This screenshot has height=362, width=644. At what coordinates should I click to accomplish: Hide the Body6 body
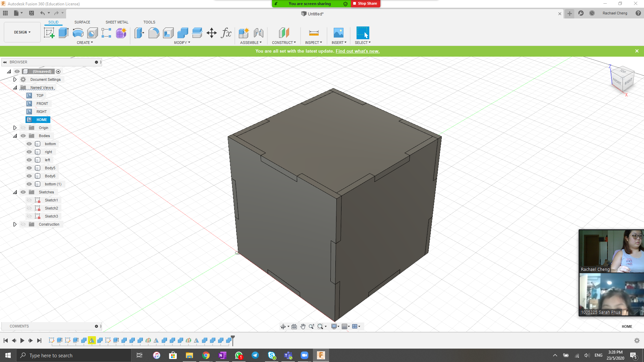click(29, 176)
